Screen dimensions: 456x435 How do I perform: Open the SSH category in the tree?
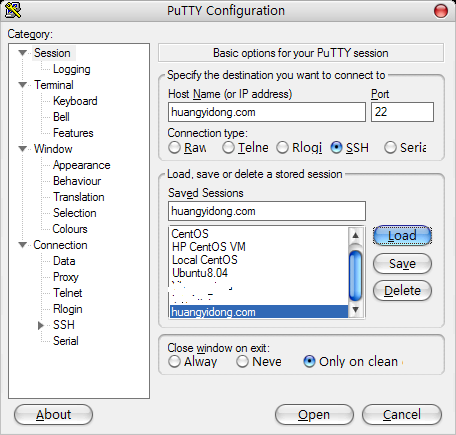coord(64,325)
